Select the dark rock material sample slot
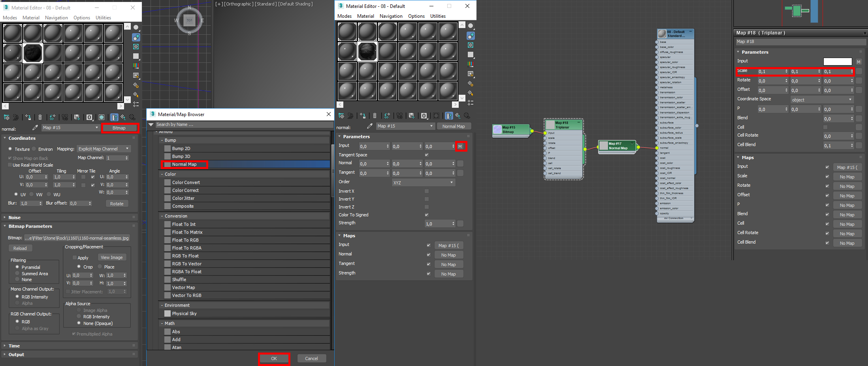 [32, 53]
